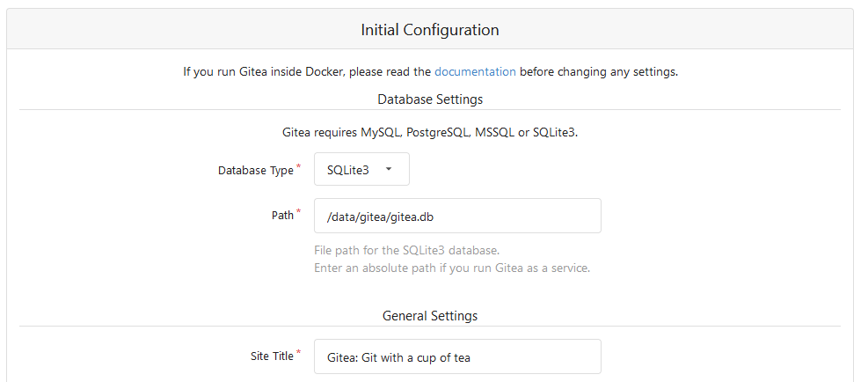Open the documentation link

pyautogui.click(x=475, y=72)
